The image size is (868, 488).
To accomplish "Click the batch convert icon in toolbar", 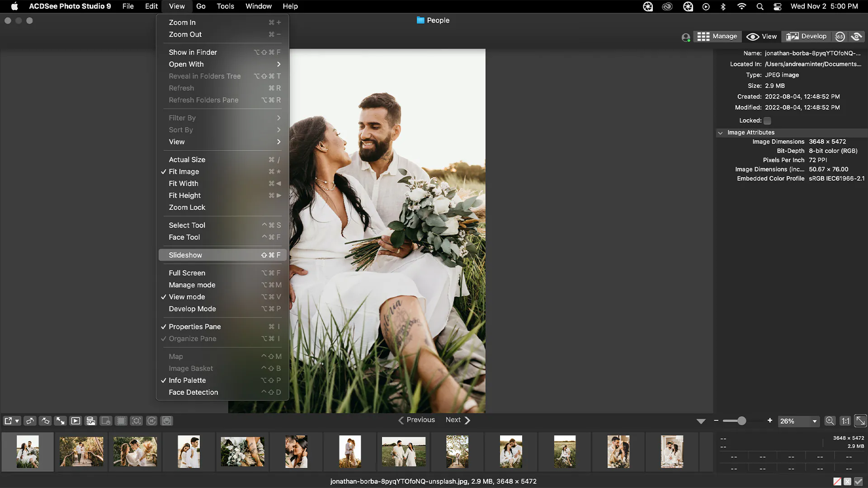I will pos(91,421).
